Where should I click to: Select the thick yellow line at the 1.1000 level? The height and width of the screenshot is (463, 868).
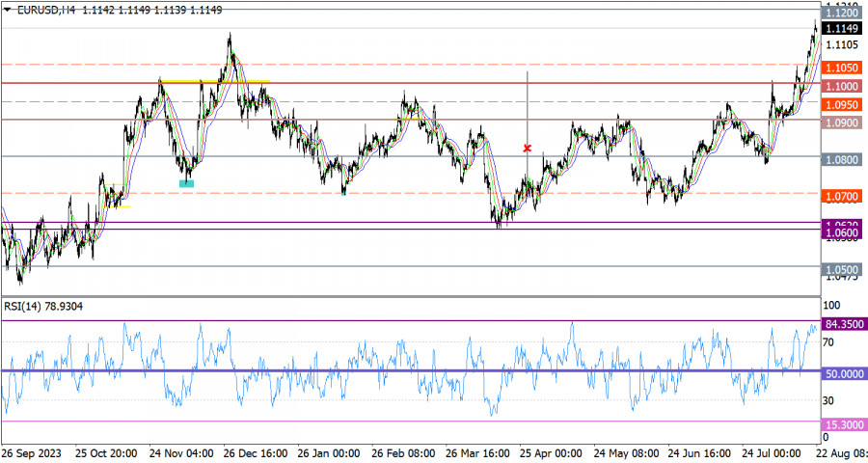[214, 82]
